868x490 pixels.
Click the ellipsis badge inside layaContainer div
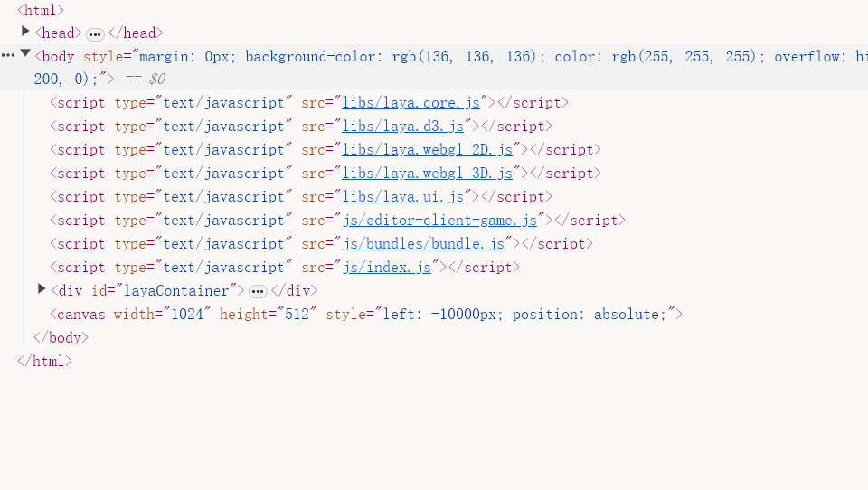pos(258,291)
